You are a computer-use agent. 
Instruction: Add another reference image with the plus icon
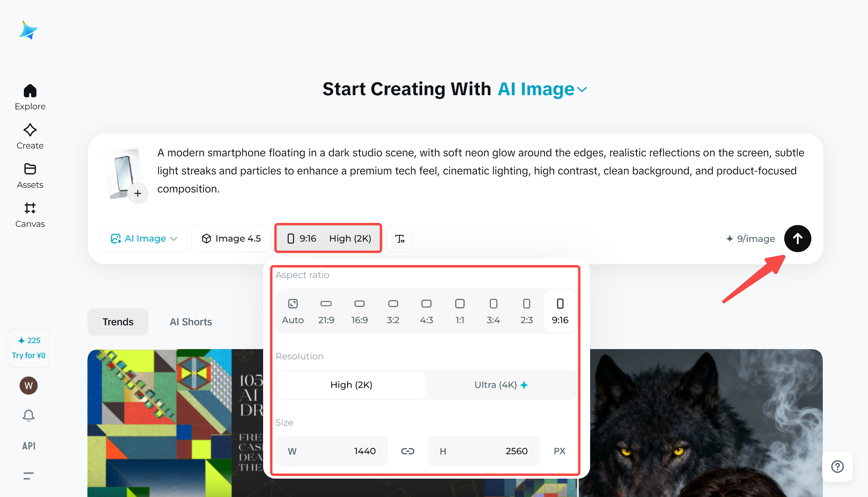(x=138, y=193)
